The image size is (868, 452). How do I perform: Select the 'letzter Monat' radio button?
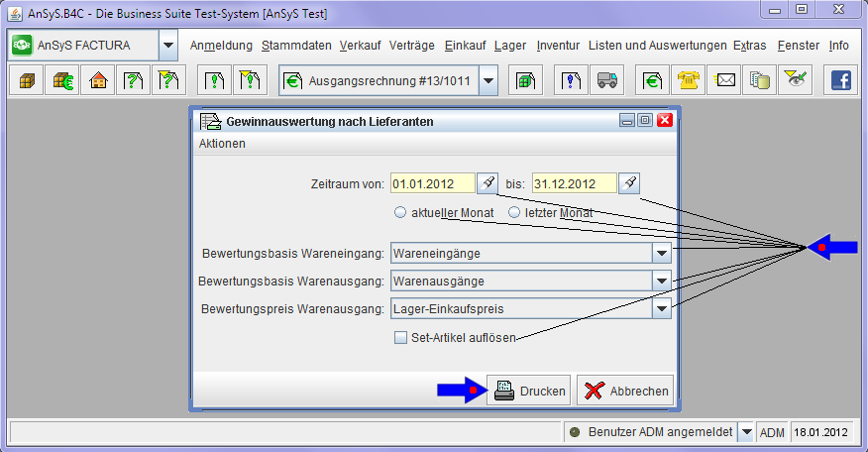tap(514, 212)
